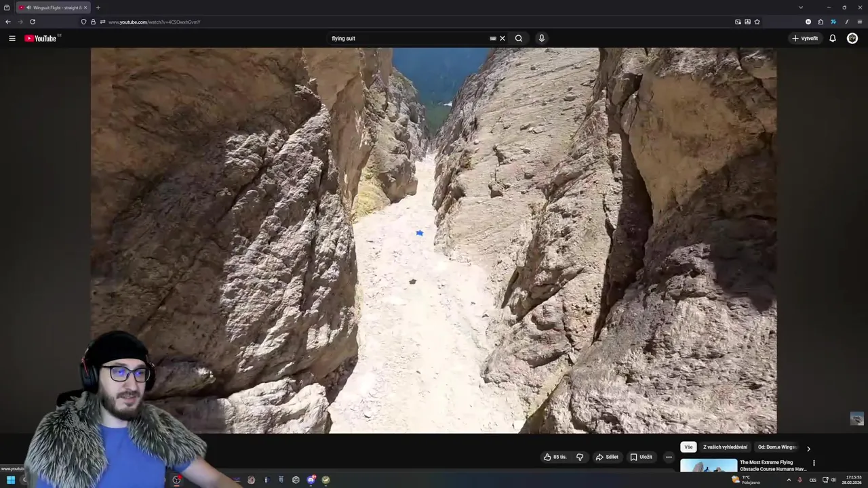Go forward in browser history
This screenshot has width=868, height=488.
click(20, 22)
